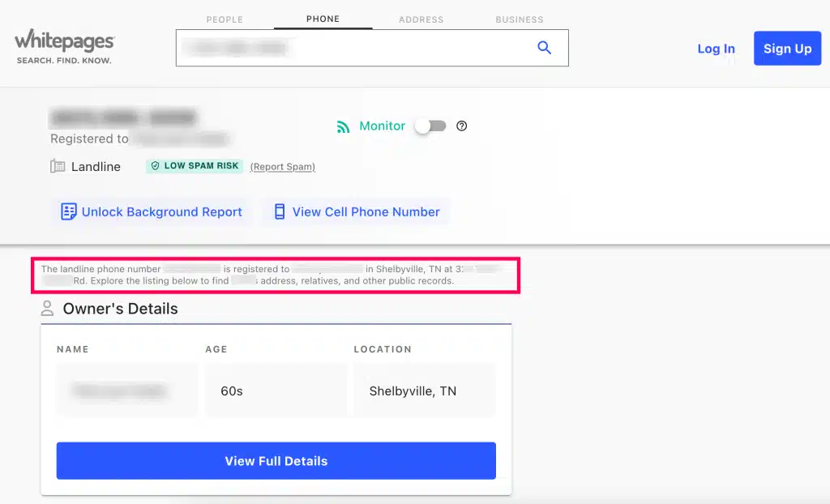Image resolution: width=830 pixels, height=504 pixels.
Task: Click the Owner's Details heading
Action: (x=120, y=309)
